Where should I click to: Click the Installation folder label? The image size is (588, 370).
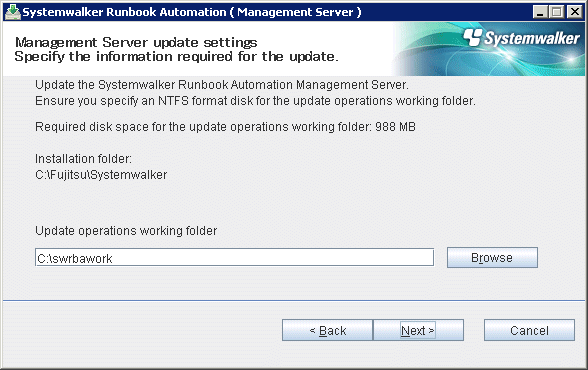point(83,159)
